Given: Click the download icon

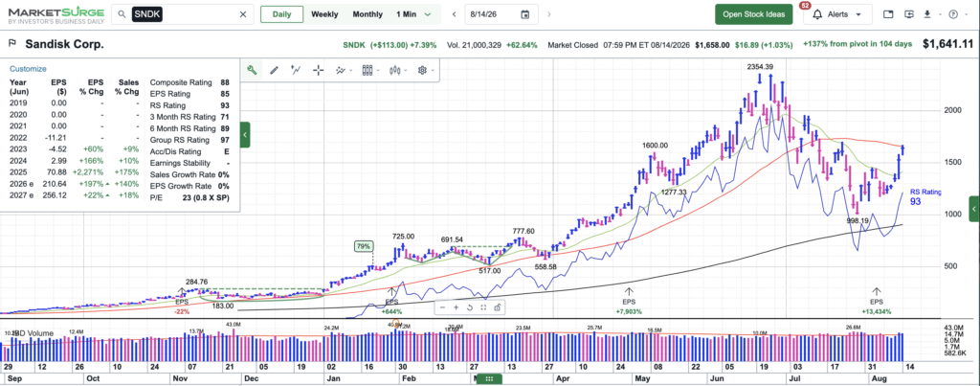Looking at the screenshot, I should click(926, 14).
